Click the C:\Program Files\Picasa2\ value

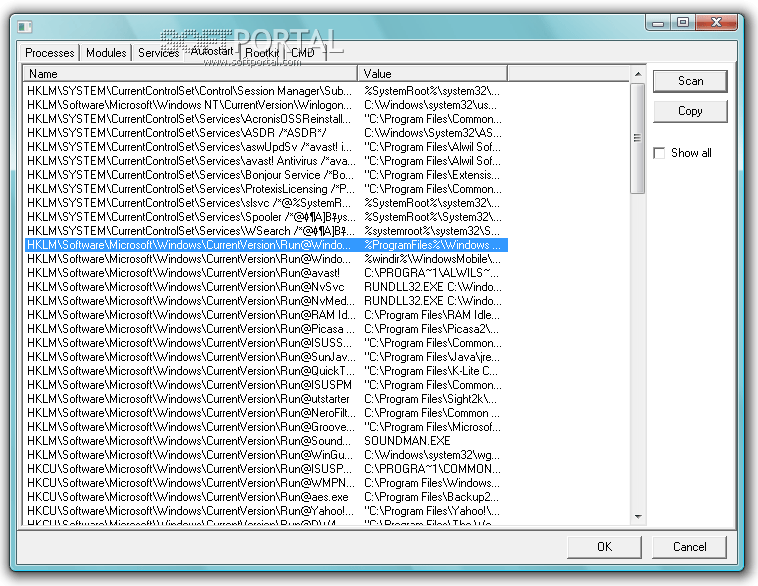click(431, 329)
